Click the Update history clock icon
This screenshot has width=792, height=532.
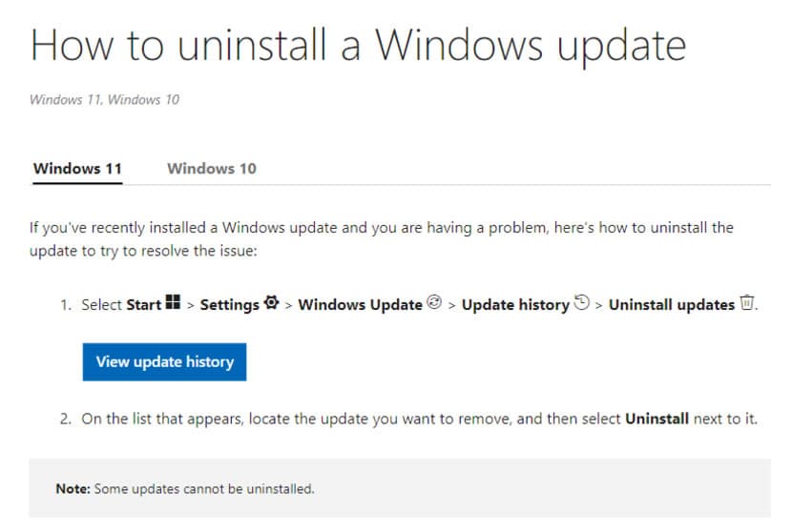click(x=582, y=303)
